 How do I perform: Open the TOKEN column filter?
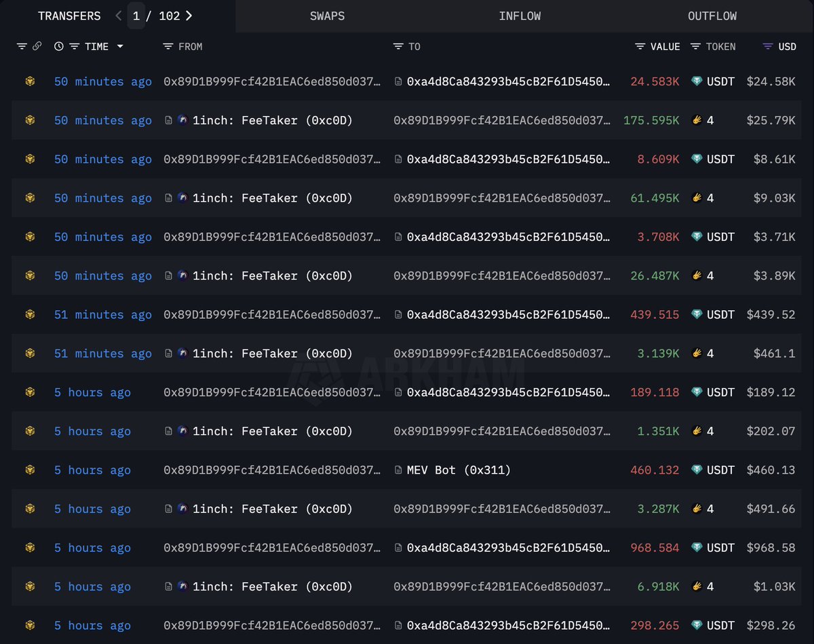695,47
